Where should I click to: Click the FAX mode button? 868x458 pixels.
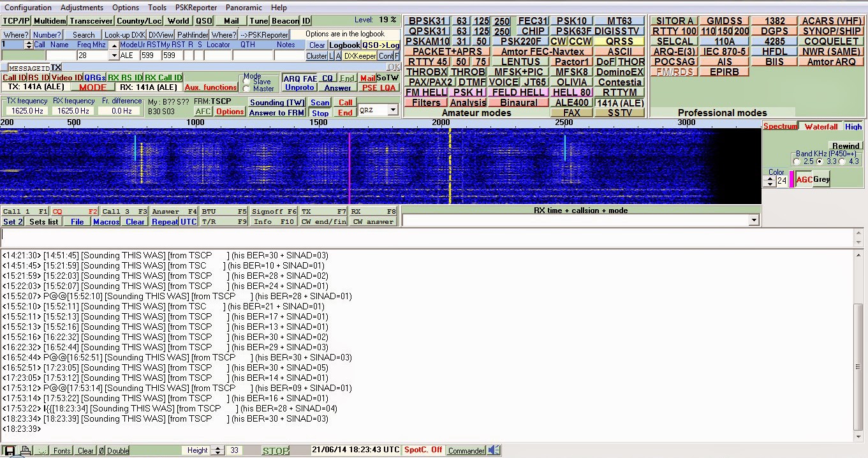[571, 113]
